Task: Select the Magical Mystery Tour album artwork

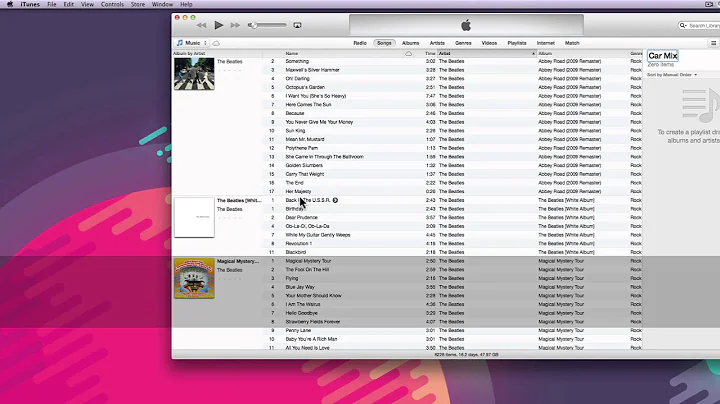Action: coord(194,278)
